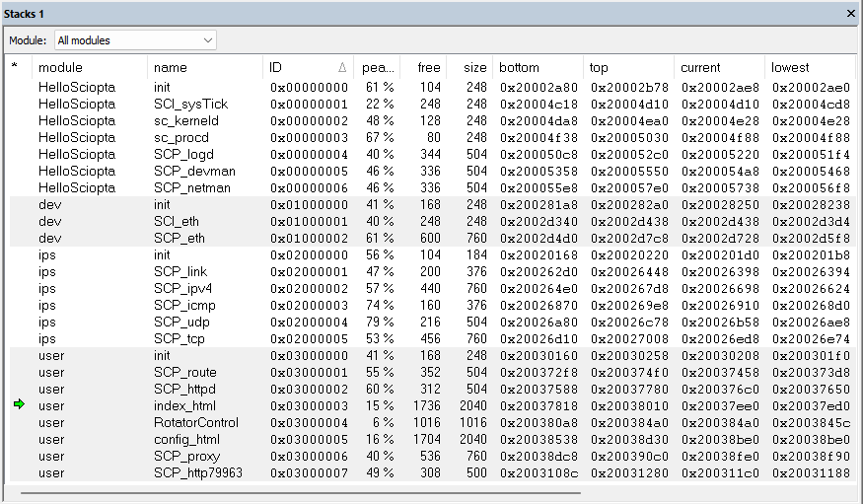Close the Stacks 1 panel

pos(851,13)
